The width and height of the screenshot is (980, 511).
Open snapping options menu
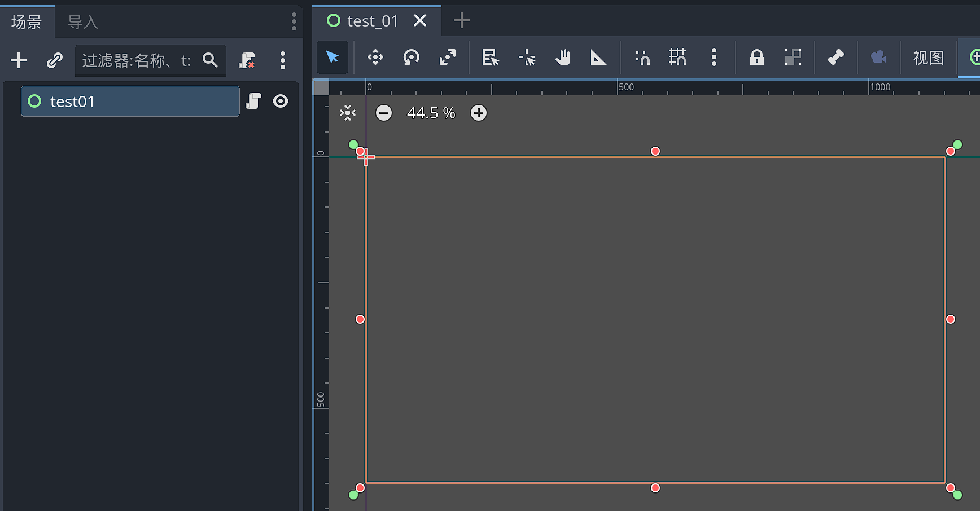714,57
